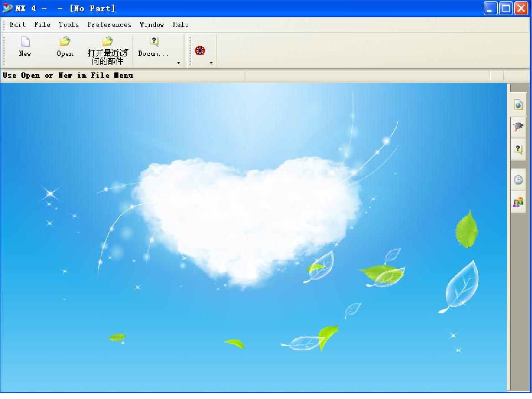Open the Help menu

click(x=180, y=25)
